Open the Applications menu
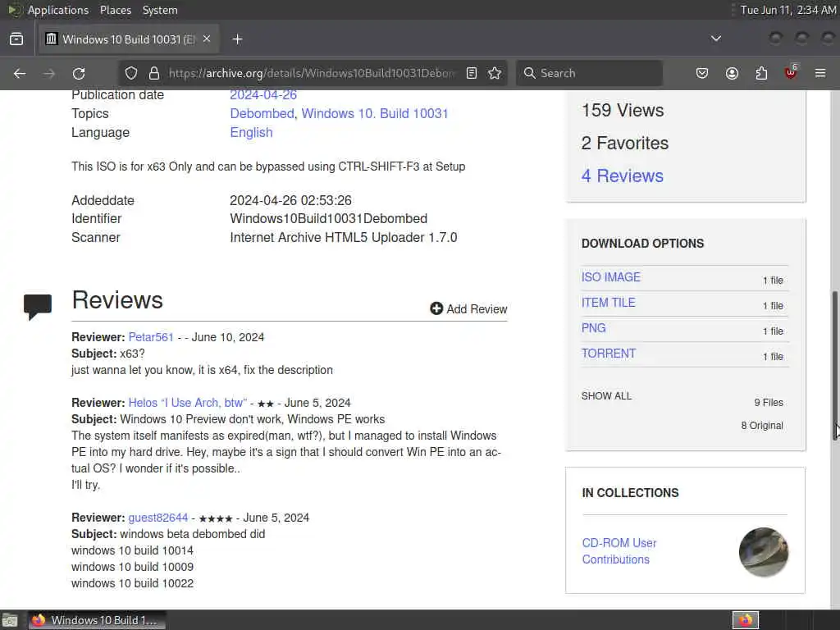 point(58,10)
